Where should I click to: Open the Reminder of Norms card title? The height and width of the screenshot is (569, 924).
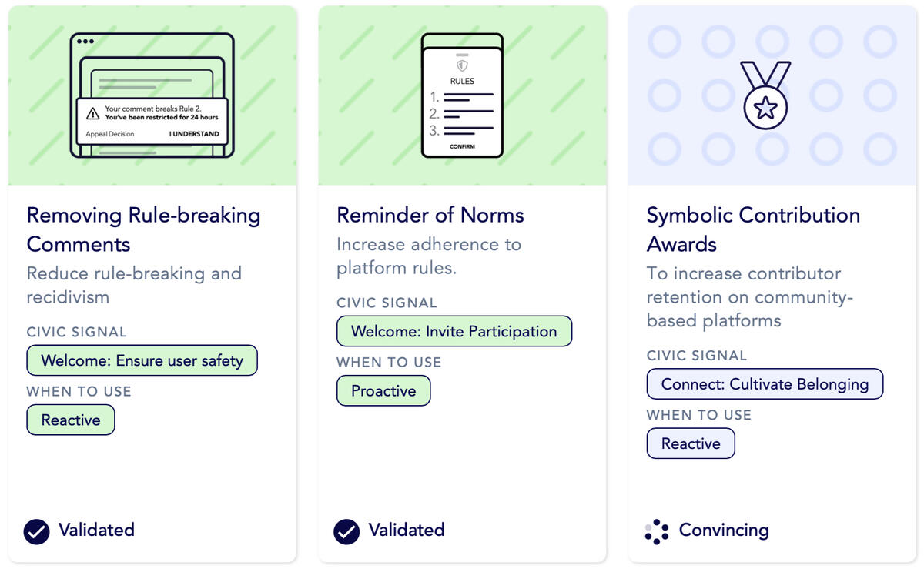(430, 215)
